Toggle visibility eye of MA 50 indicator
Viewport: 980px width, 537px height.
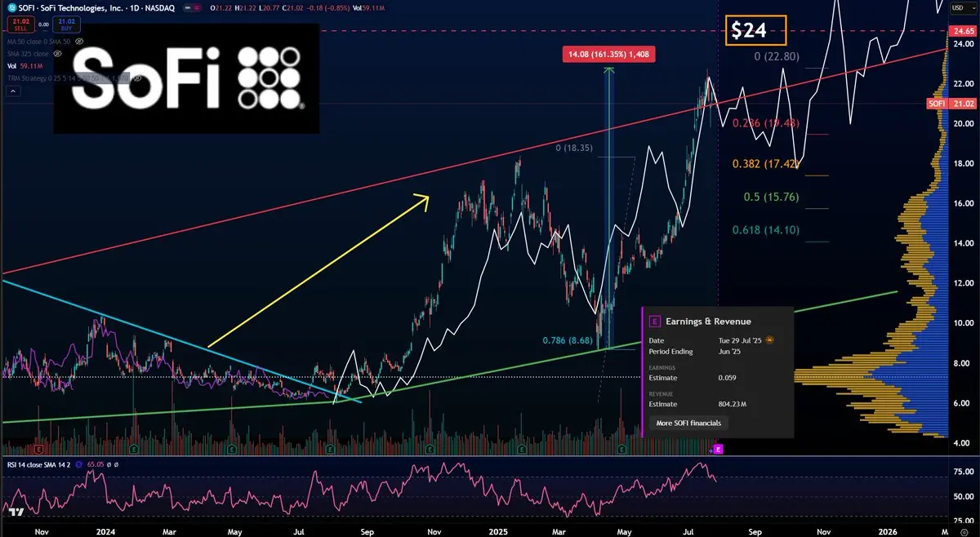[x=79, y=42]
